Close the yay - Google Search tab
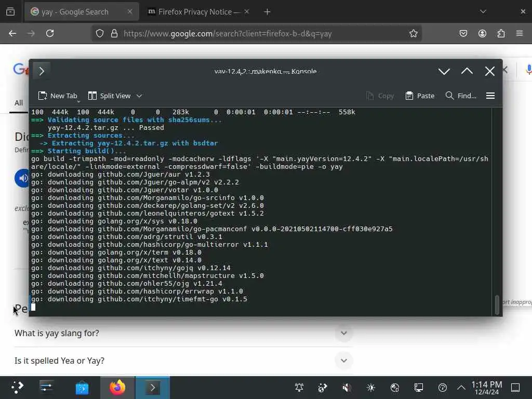 point(129,12)
